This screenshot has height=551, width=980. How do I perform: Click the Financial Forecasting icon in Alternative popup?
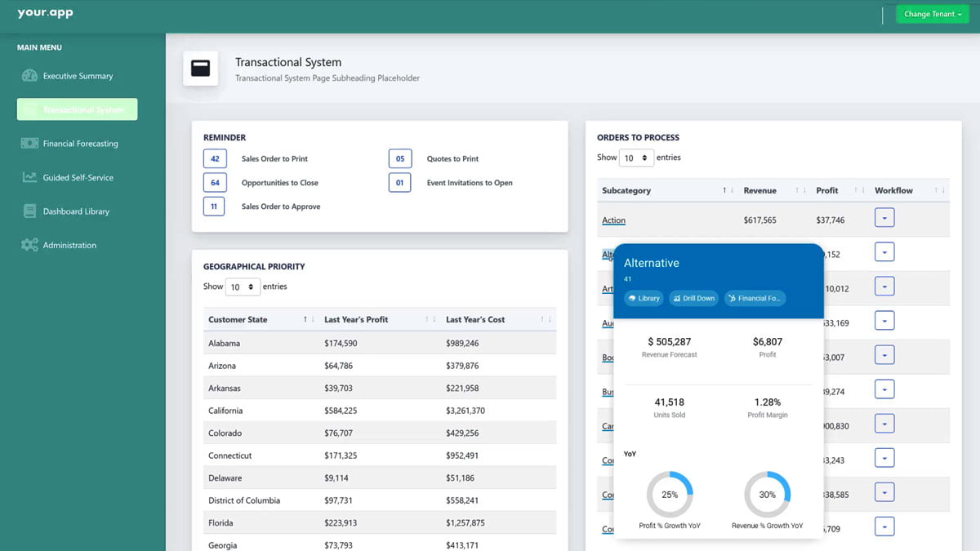pos(733,298)
